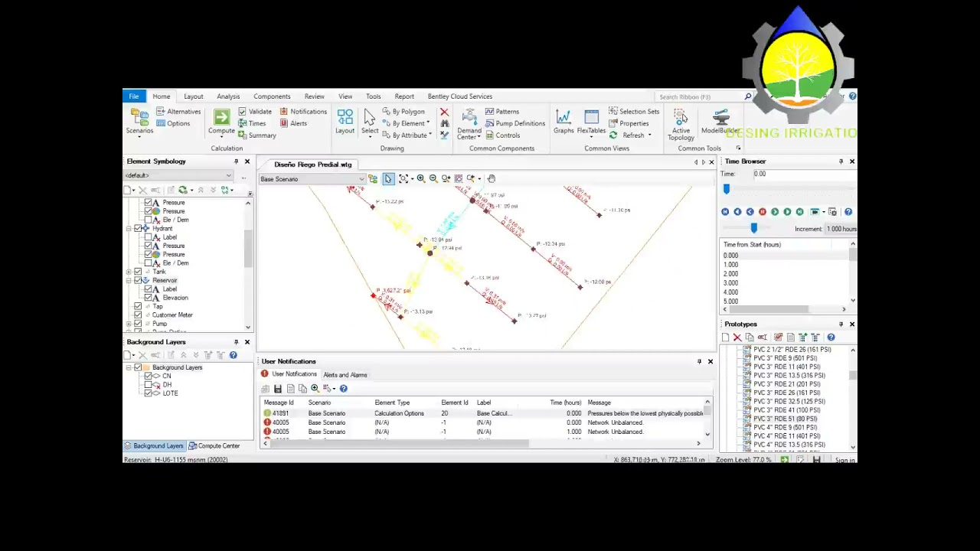Open the Refresh dropdown arrow
The width and height of the screenshot is (980, 551).
click(x=649, y=135)
